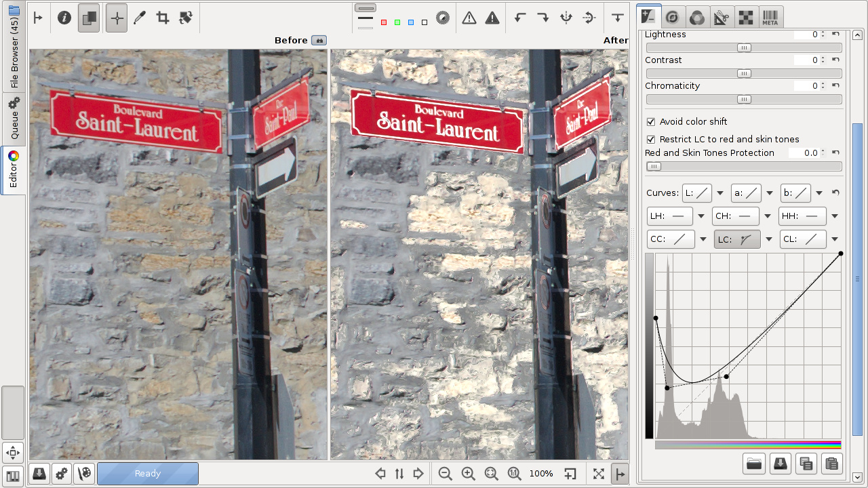Screen dimensions: 868x488
Task: Open the File Browser tab
Action: coord(13,47)
